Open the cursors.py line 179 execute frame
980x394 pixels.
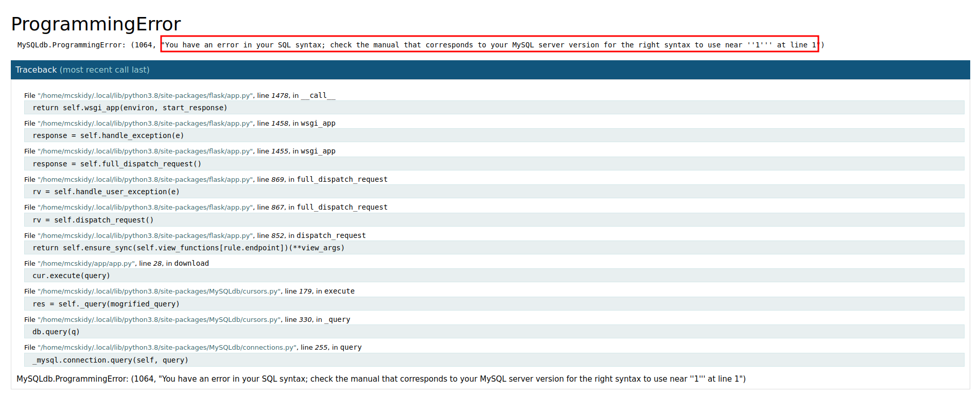point(189,291)
